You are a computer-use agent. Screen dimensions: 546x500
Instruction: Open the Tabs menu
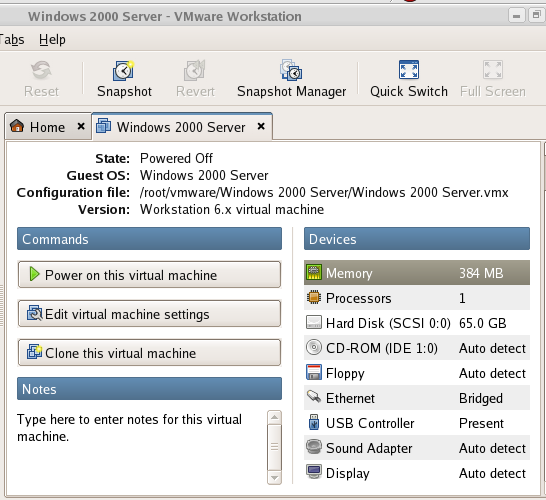click(11, 40)
